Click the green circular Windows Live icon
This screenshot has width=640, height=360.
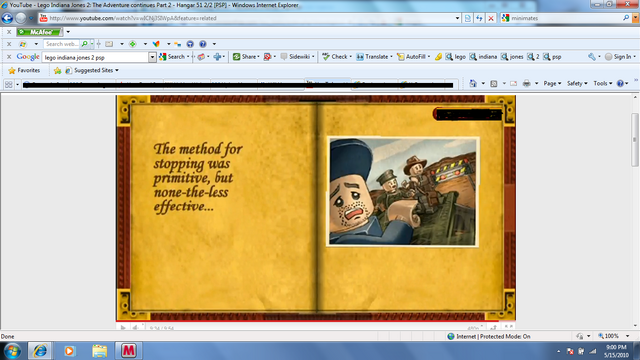pos(133,44)
